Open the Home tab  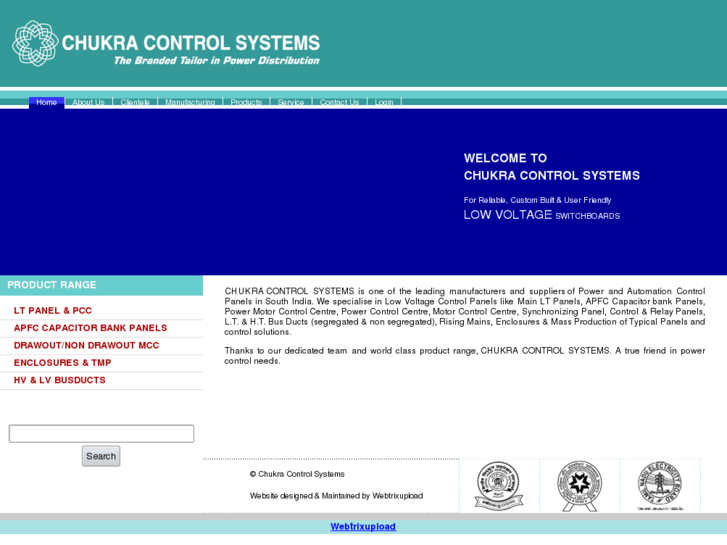[46, 102]
